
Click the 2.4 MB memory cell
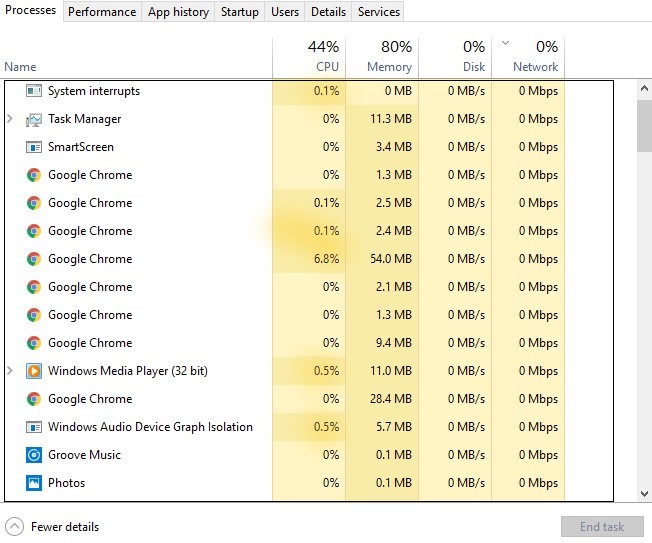(x=382, y=231)
